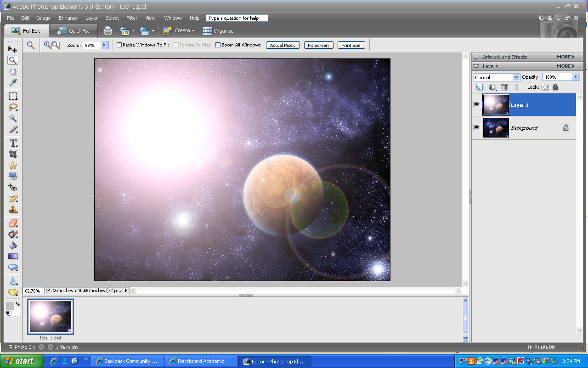Toggle lock transparent pixels
Screen dimensions: 588x368
click(x=545, y=87)
